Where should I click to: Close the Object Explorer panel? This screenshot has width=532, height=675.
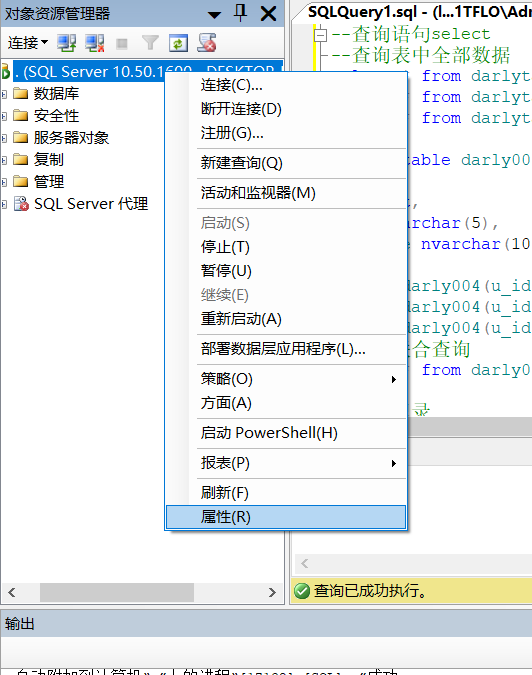[269, 14]
